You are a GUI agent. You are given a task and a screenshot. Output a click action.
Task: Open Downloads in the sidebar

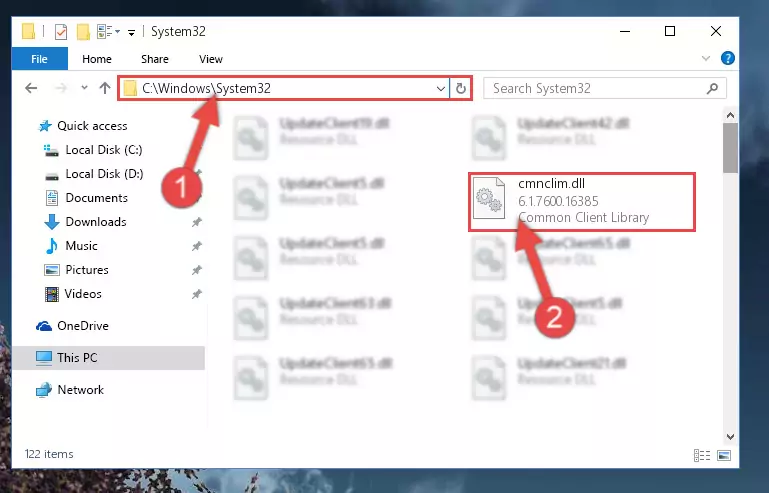coord(96,222)
